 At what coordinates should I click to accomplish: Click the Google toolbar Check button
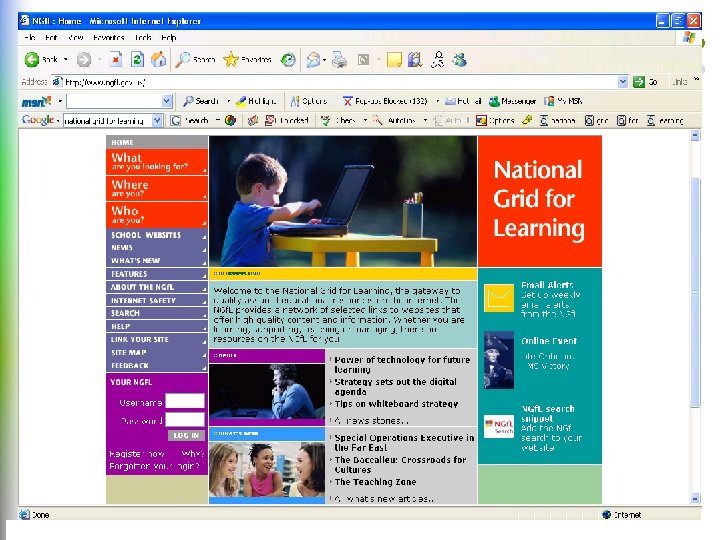click(338, 120)
